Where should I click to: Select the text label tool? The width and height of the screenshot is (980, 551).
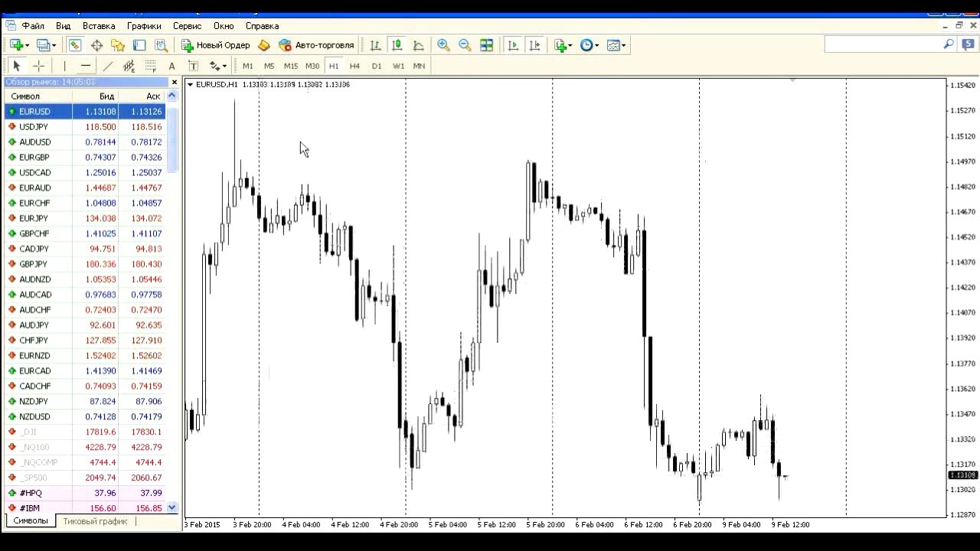coord(193,66)
